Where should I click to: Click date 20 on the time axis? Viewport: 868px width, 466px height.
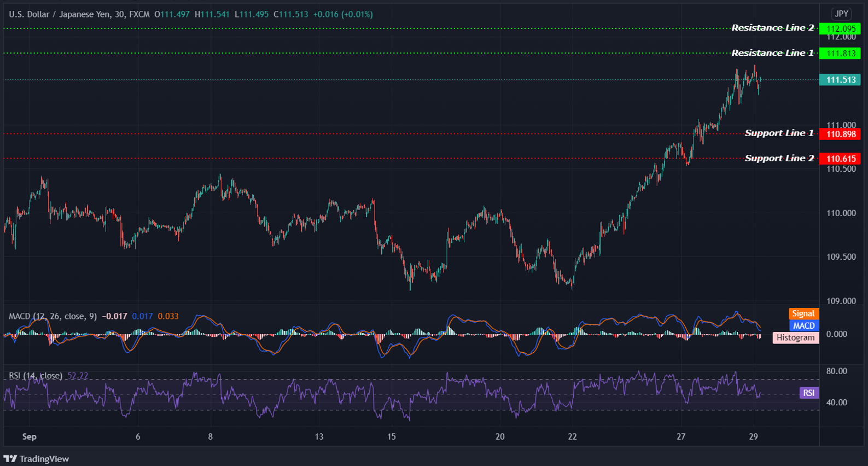pyautogui.click(x=500, y=436)
